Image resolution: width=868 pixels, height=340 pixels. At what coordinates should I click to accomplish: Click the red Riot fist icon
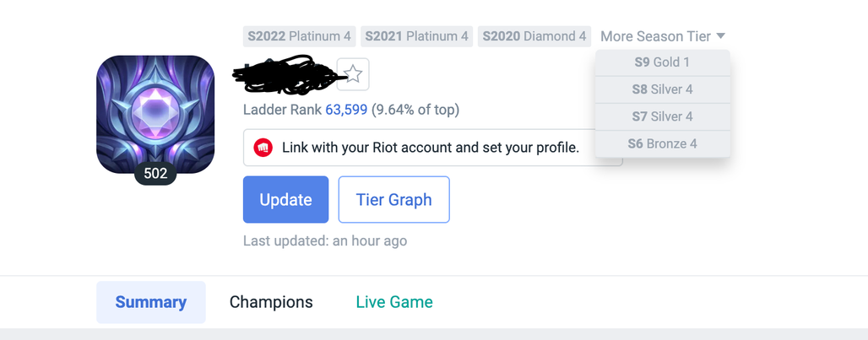point(263,148)
